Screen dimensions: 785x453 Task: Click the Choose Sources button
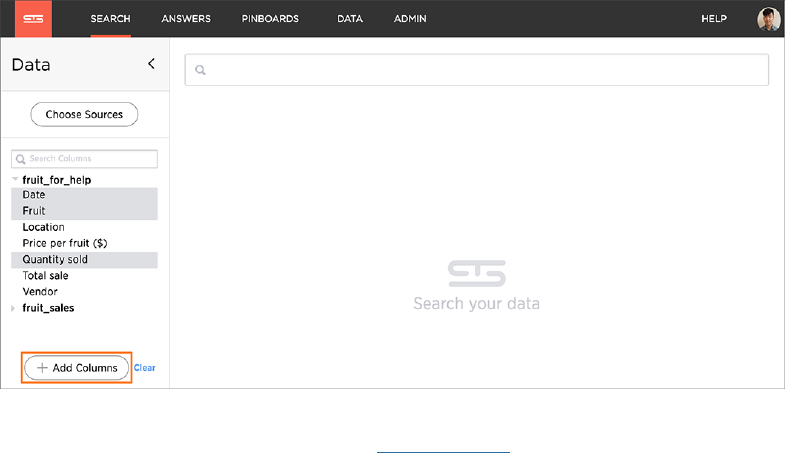84,115
